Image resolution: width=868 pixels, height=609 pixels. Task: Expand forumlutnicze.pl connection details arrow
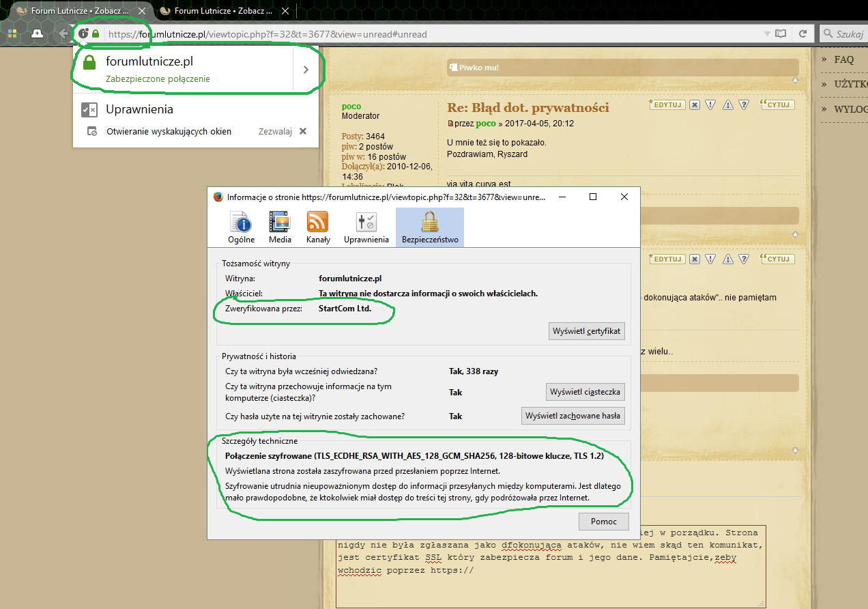tap(306, 69)
